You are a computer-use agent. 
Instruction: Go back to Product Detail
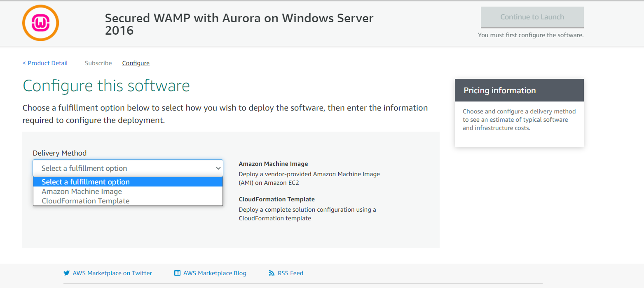click(x=45, y=63)
